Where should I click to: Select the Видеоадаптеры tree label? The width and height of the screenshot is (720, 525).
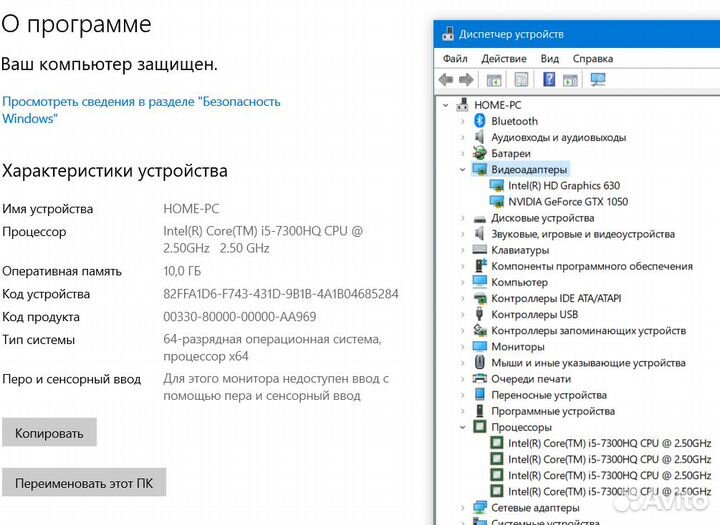[529, 169]
